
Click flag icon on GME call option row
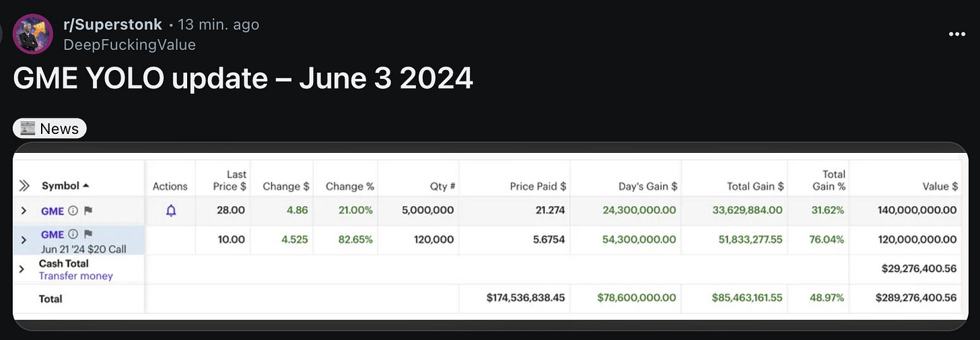[x=87, y=234]
